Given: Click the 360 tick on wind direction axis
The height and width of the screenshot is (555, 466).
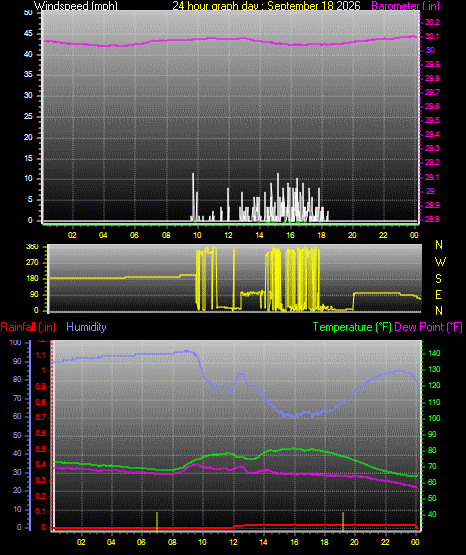Looking at the screenshot, I should tap(32, 247).
